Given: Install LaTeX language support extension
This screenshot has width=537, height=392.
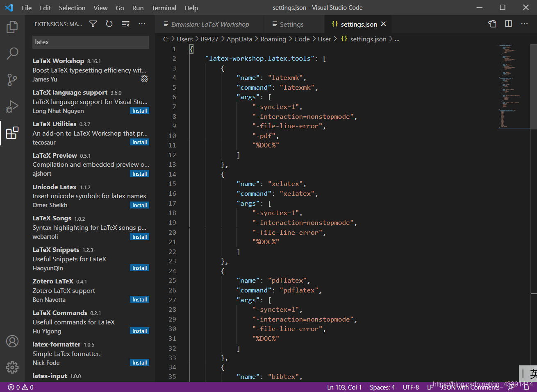Looking at the screenshot, I should pyautogui.click(x=139, y=111).
